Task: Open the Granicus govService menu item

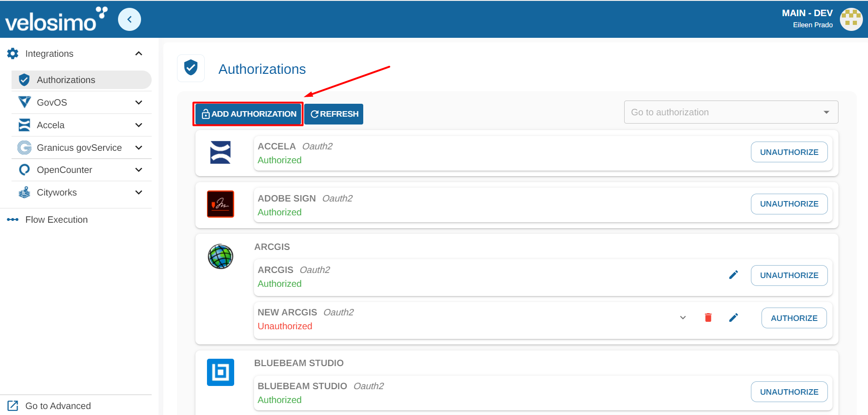Action: (82, 148)
